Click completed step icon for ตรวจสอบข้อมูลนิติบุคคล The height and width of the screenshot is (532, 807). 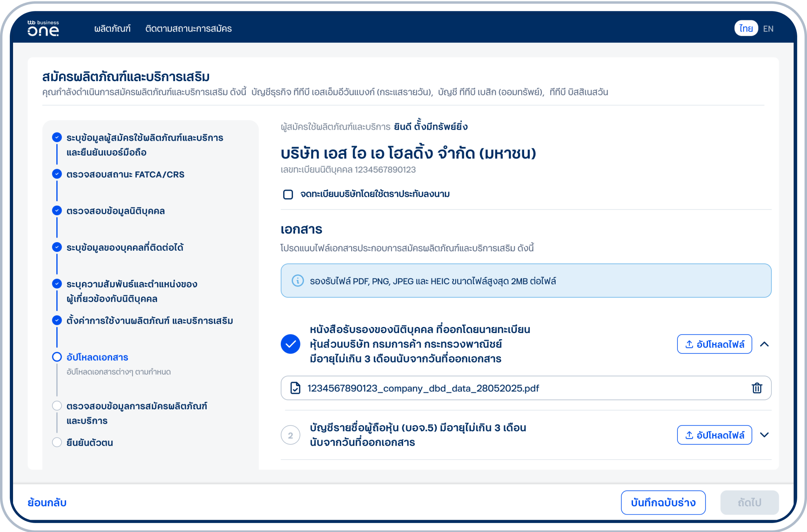57,211
